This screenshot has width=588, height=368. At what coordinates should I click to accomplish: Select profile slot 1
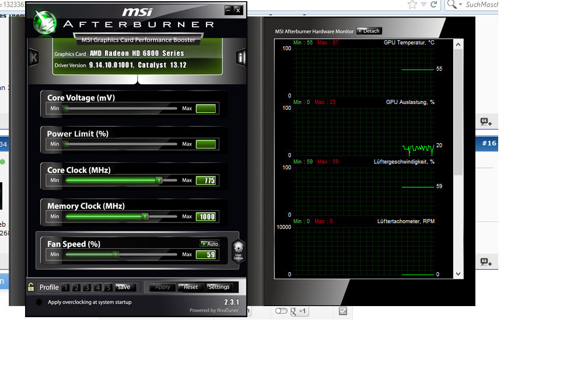tap(65, 287)
